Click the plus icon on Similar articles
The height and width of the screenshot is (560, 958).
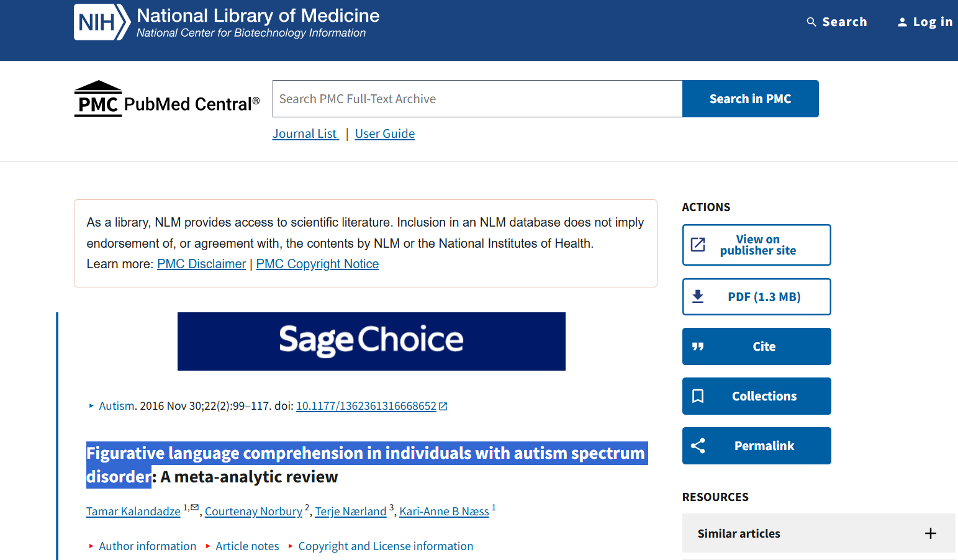coord(930,533)
